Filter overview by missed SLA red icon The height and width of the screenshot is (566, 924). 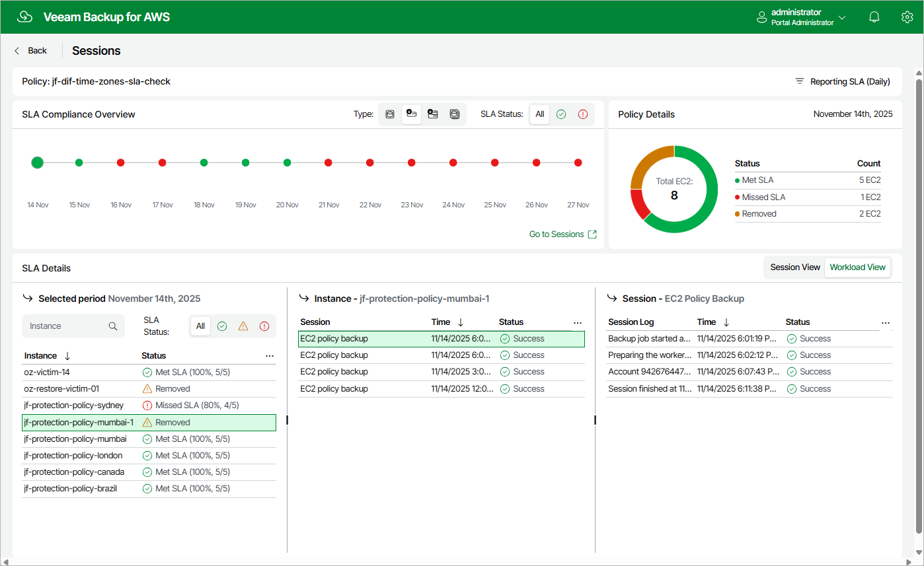click(583, 114)
